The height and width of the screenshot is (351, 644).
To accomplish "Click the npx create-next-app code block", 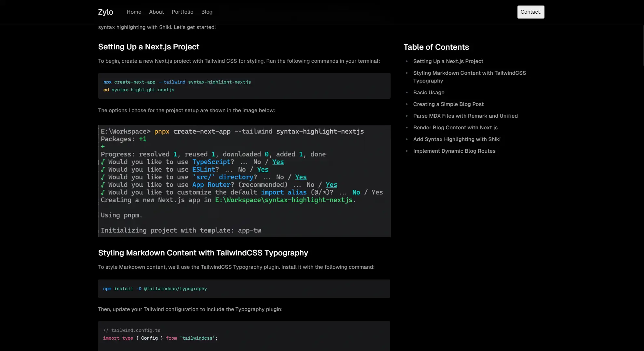I will coord(244,86).
